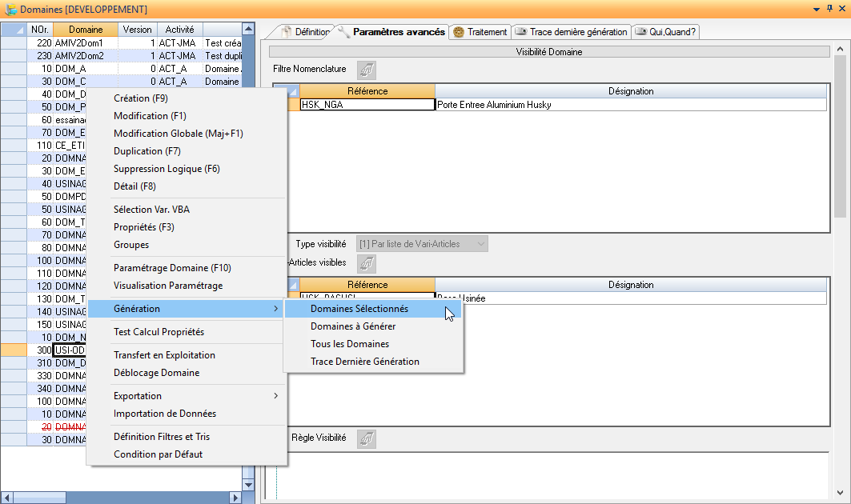The image size is (851, 504).
Task: Open the Type visibilité dropdown
Action: coord(480,244)
